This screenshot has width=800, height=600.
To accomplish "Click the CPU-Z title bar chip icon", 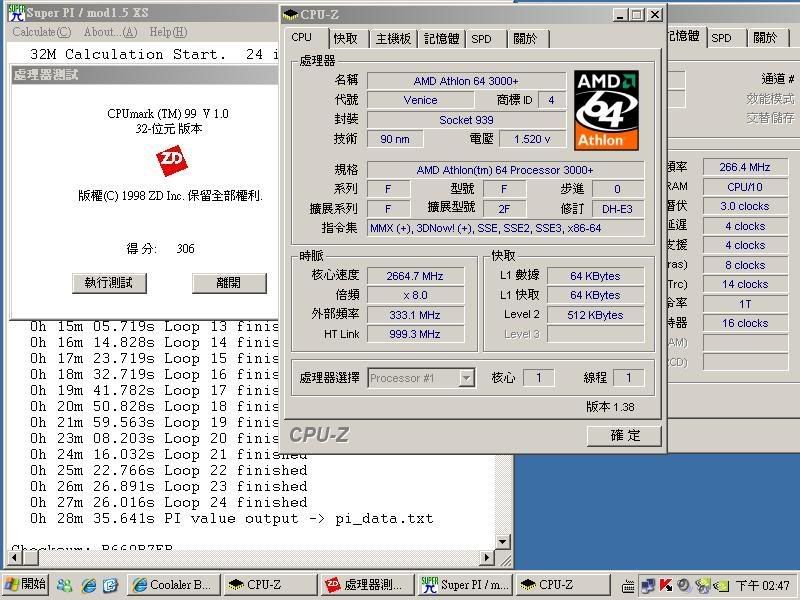I will tap(290, 14).
